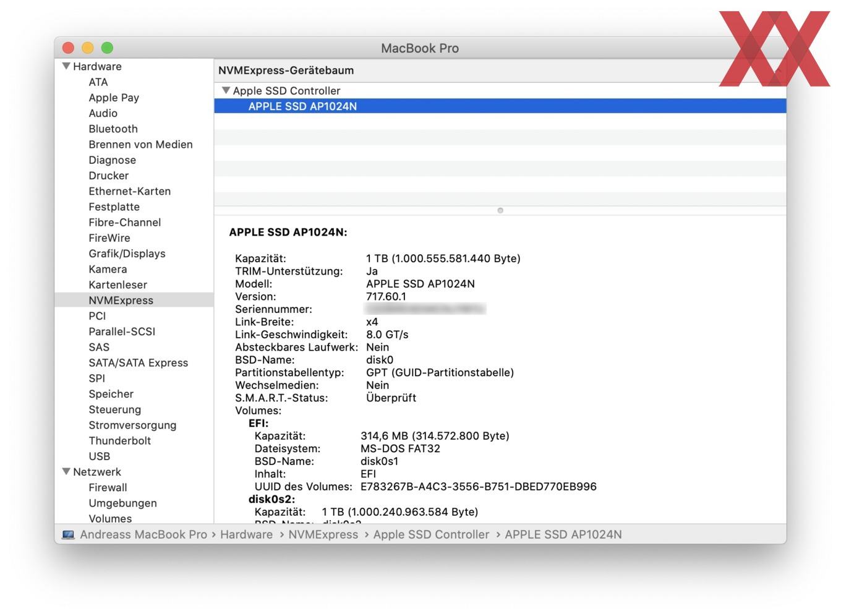
Task: Select Umgebungen under Netzwerk
Action: [x=123, y=503]
